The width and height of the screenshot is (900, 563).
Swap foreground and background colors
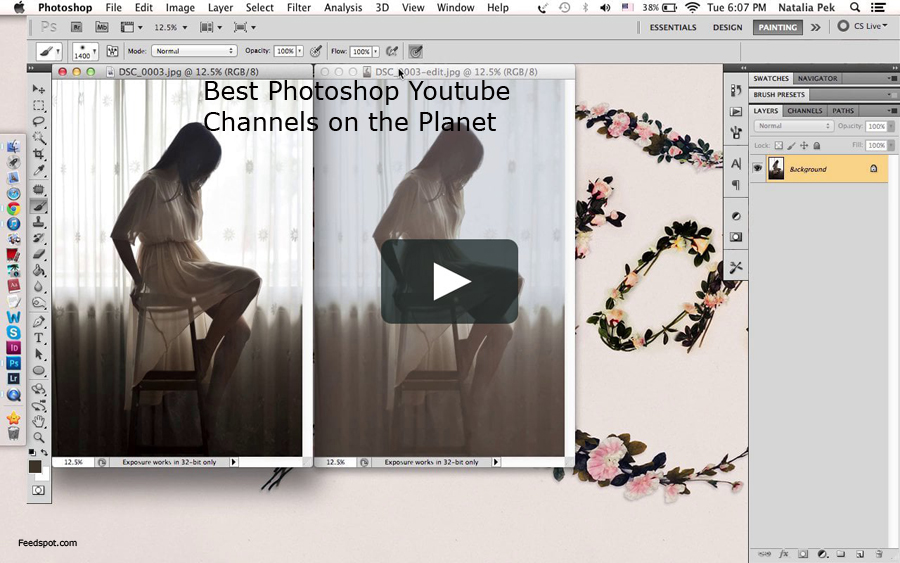click(x=44, y=453)
